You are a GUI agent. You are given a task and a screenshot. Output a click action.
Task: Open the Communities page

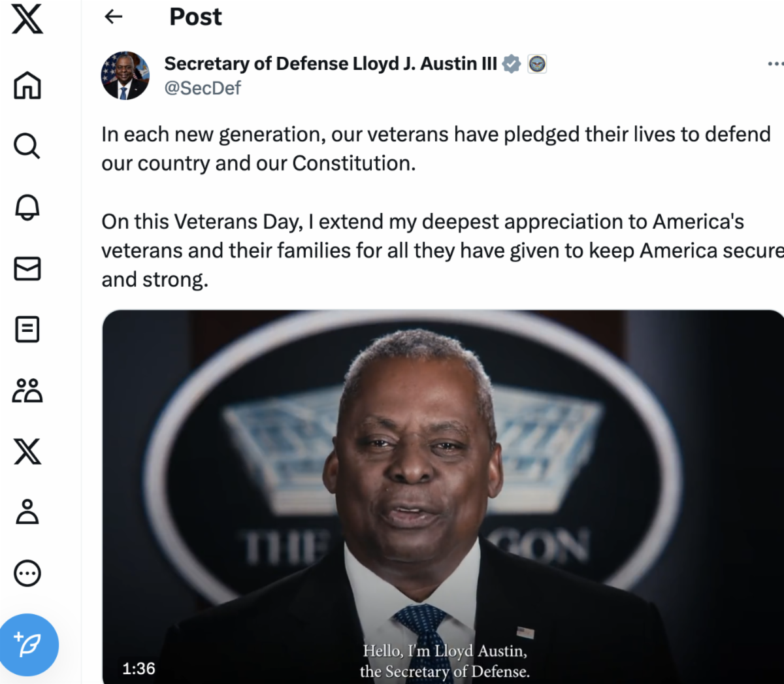tap(27, 391)
